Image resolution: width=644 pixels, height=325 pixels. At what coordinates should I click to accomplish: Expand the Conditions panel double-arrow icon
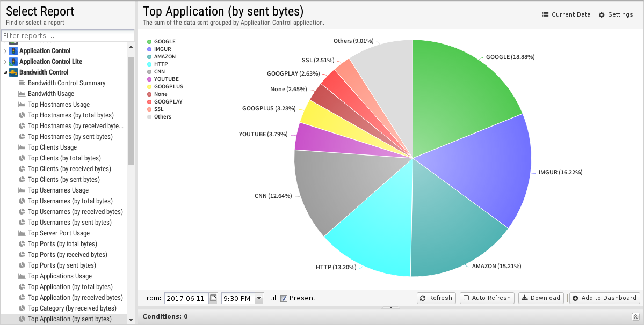click(x=635, y=316)
